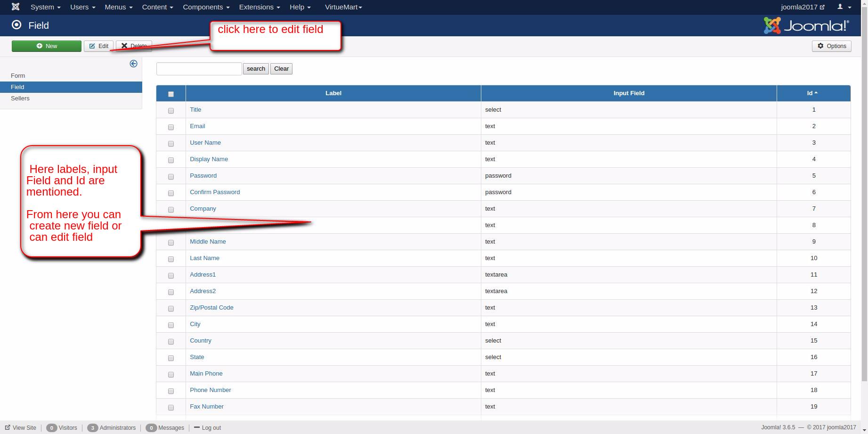Select Field in the sidebar
Image resolution: width=868 pixels, height=434 pixels.
click(17, 87)
